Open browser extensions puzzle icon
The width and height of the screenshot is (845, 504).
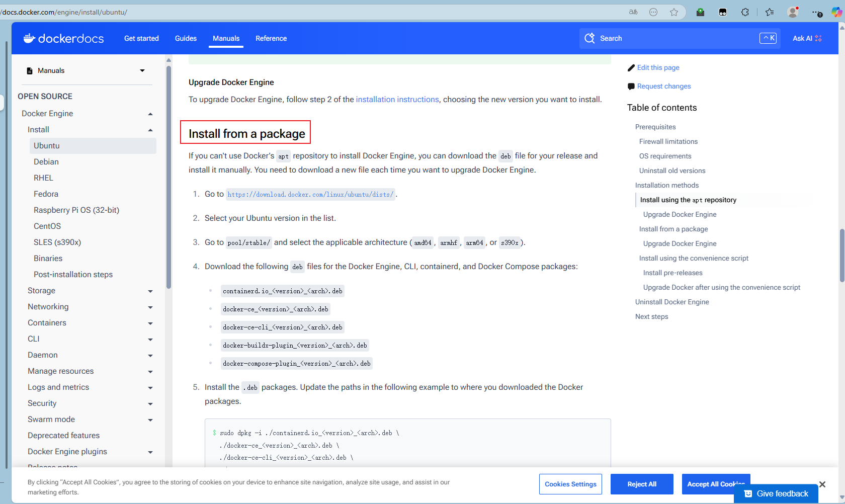pos(745,12)
